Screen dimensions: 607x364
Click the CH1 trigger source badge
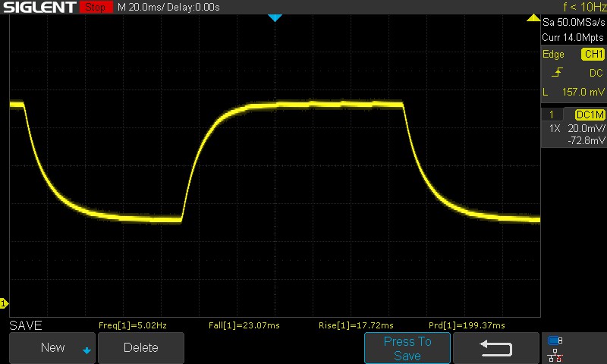[x=593, y=54]
